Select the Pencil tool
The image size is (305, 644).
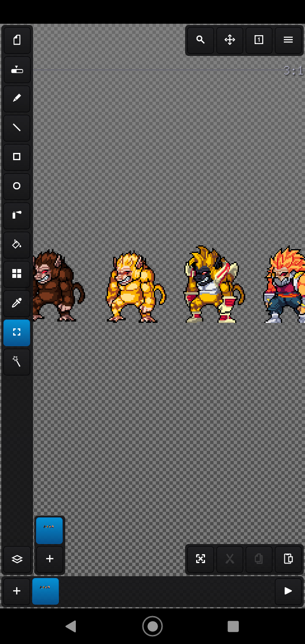click(17, 99)
